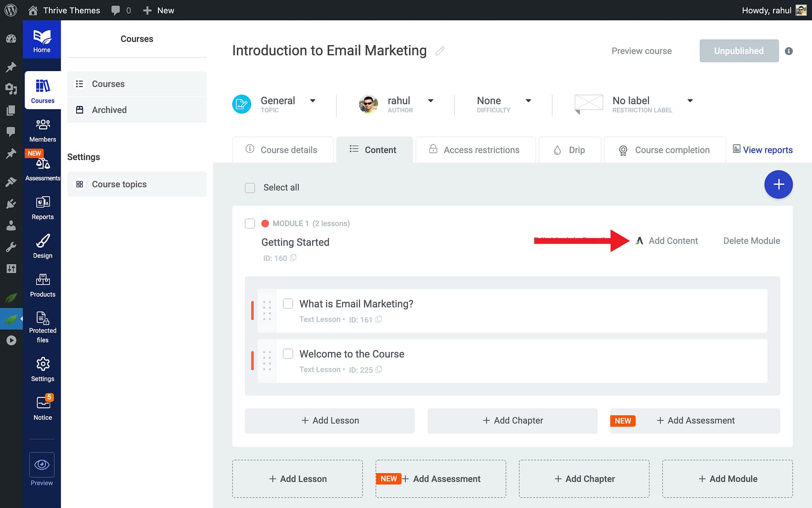The image size is (812, 508).
Task: Click the Preview course link
Action: coord(641,51)
